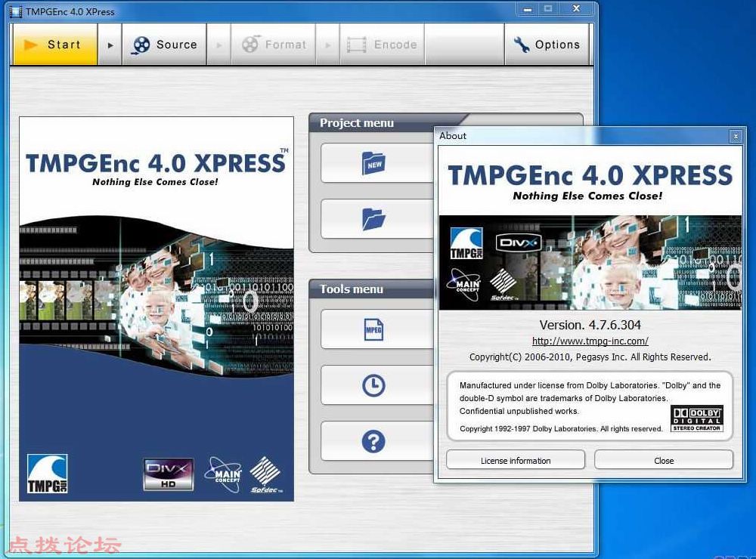Open help with the question mark icon
756x559 pixels.
pos(373,441)
